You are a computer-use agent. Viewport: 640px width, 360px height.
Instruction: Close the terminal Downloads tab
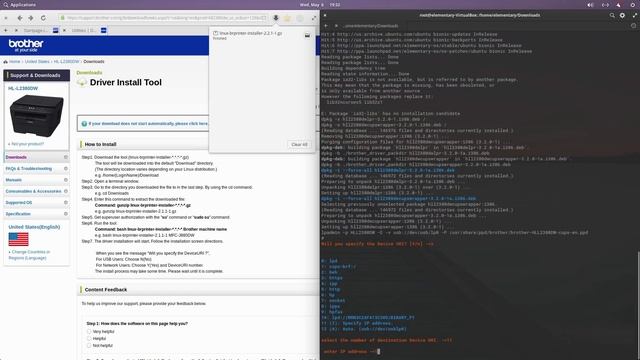336,26
